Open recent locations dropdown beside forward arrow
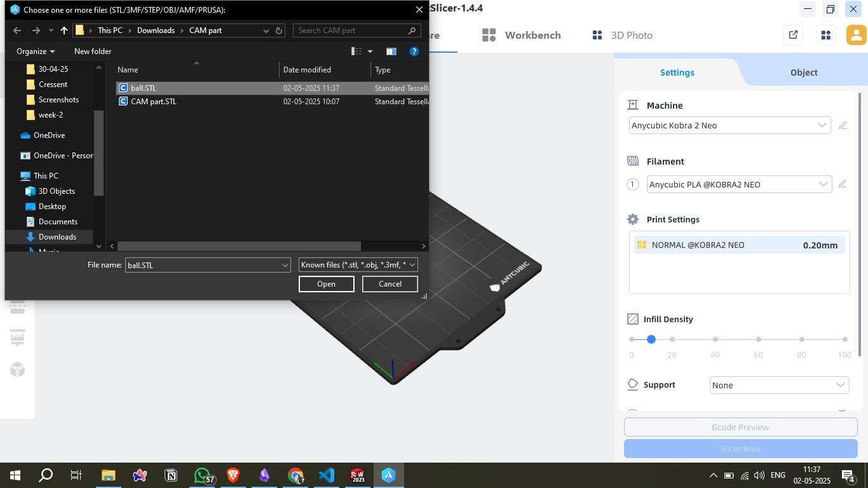 [51, 30]
